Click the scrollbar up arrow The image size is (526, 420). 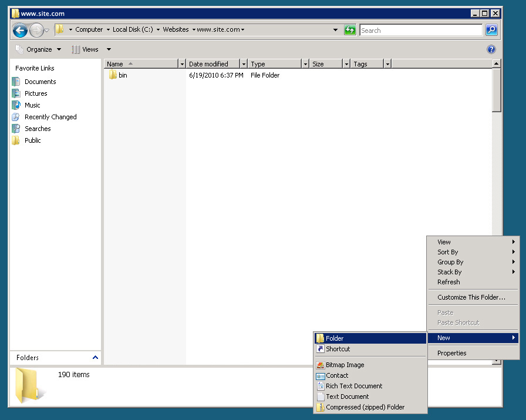click(497, 63)
